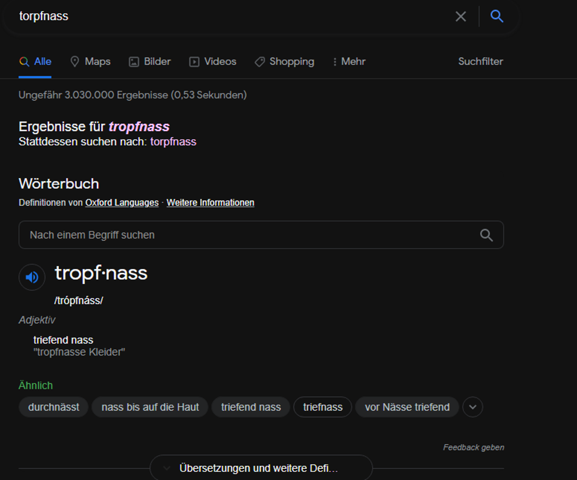Expand more similar words chevron

click(473, 407)
